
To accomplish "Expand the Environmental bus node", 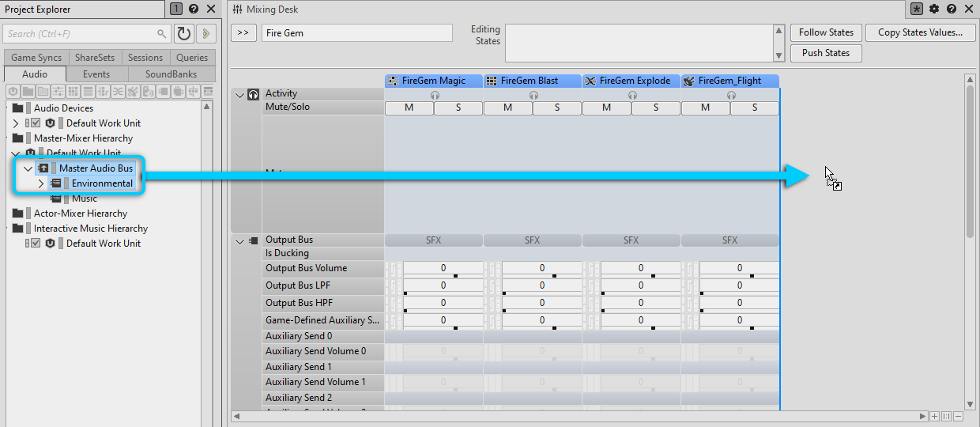I will click(x=41, y=183).
